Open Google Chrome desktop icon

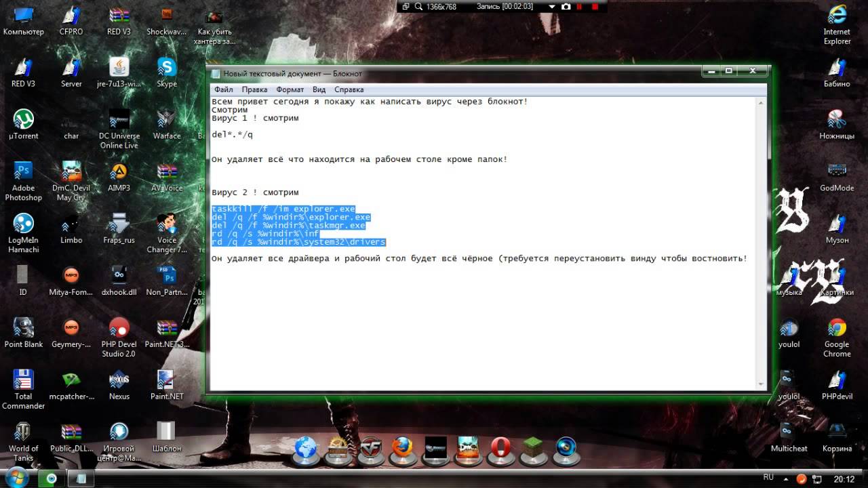837,338
